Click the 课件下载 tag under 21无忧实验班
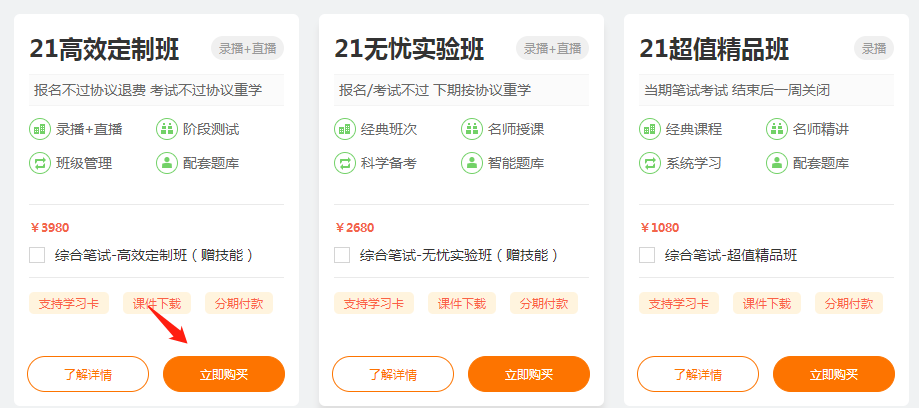919x408 pixels. click(462, 304)
